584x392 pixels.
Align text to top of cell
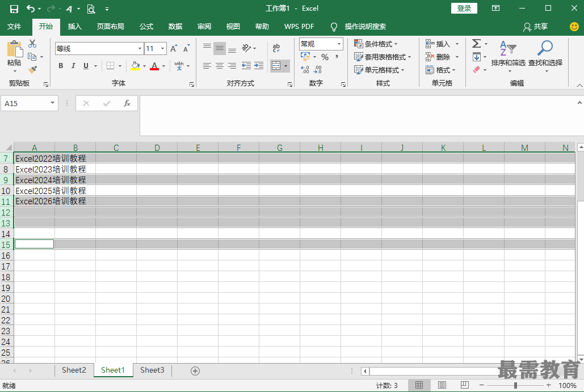207,48
